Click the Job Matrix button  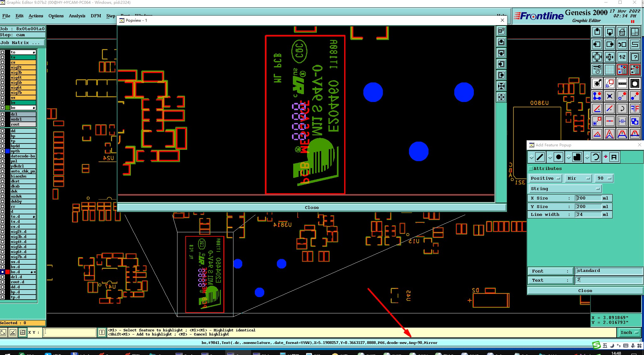point(22,43)
